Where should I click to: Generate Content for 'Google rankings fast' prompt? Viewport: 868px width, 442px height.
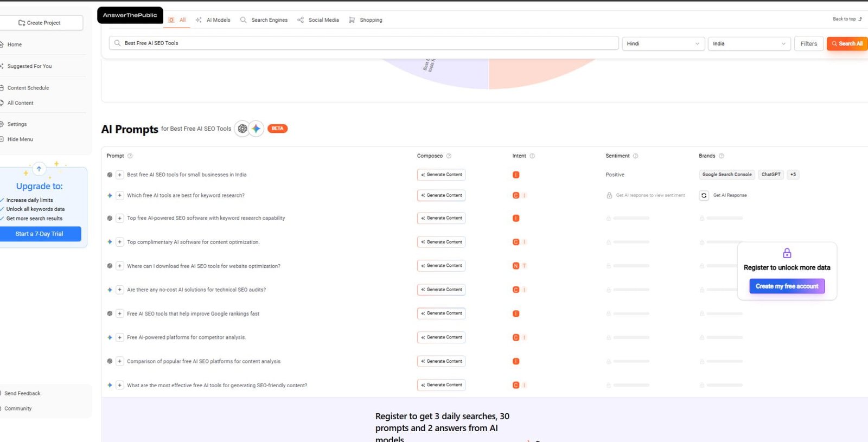coord(441,313)
